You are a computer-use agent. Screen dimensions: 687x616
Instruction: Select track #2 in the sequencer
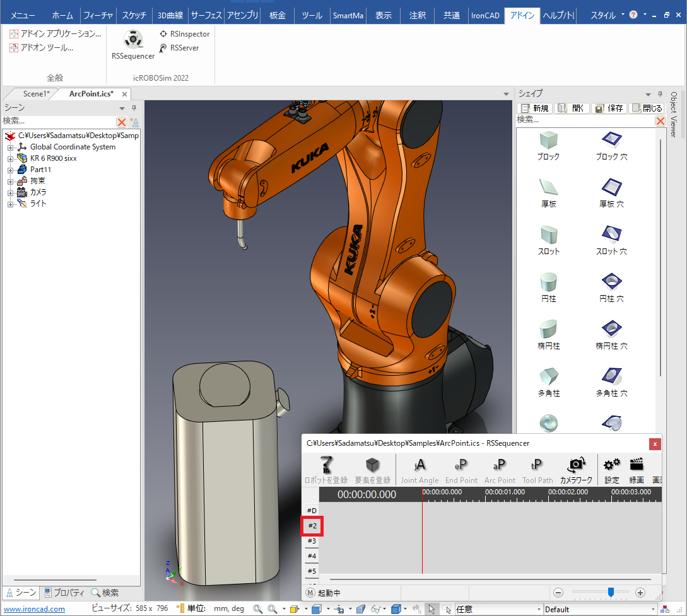(x=312, y=525)
